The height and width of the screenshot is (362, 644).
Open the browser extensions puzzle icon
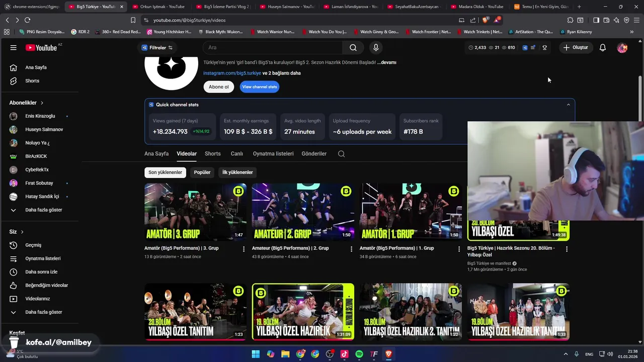[x=570, y=20]
